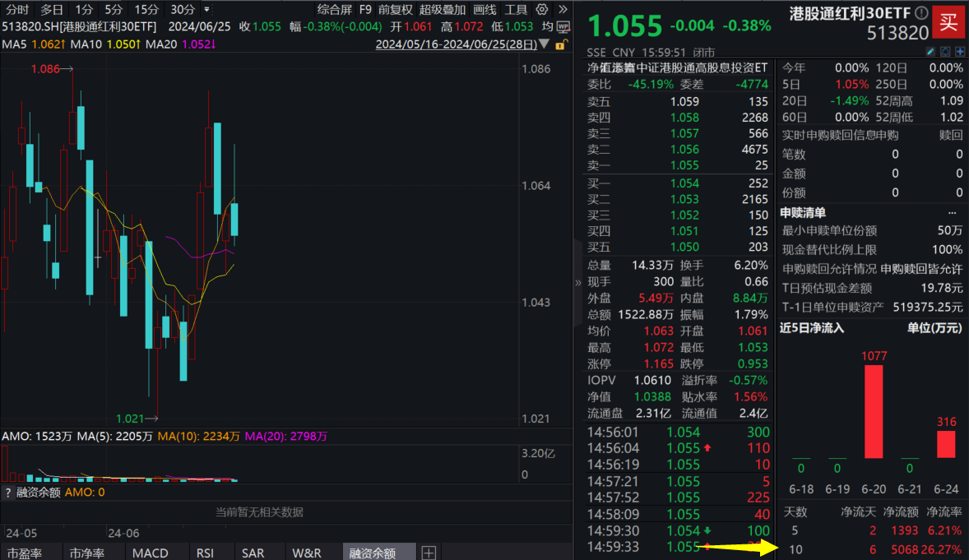Open the 前复权 price adjustment dropdown
969x560 pixels.
pyautogui.click(x=396, y=10)
